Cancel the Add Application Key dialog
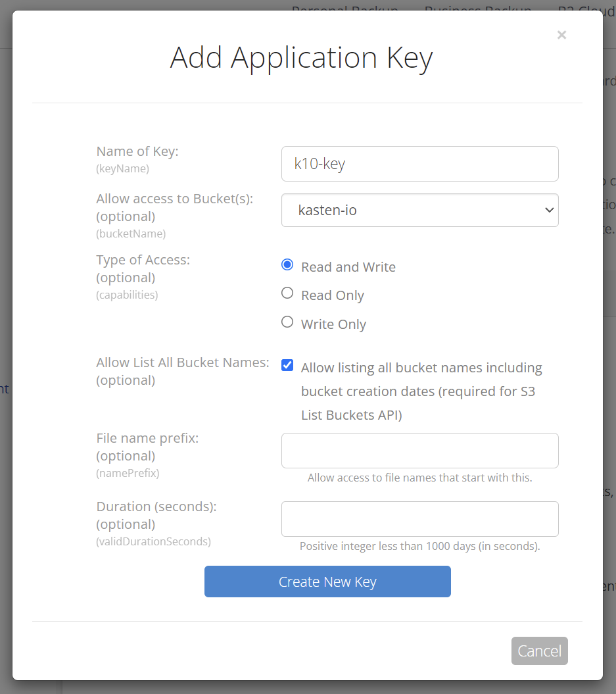The image size is (616, 694). [x=540, y=651]
